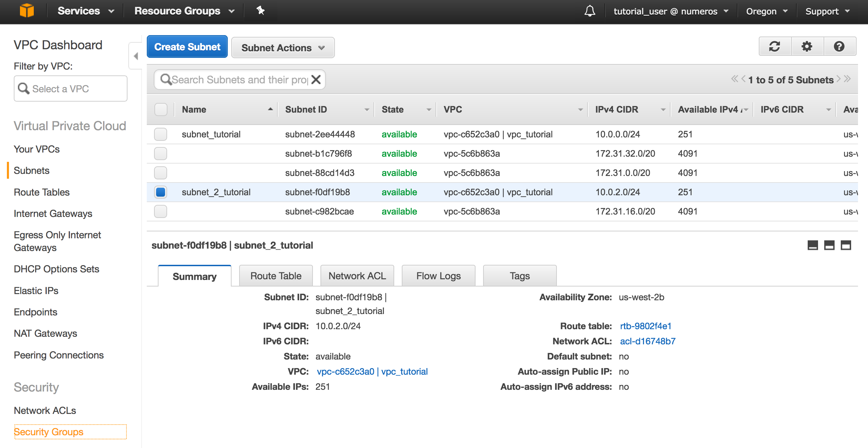Open table settings gear icon
Image resolution: width=868 pixels, height=448 pixels.
(x=807, y=46)
